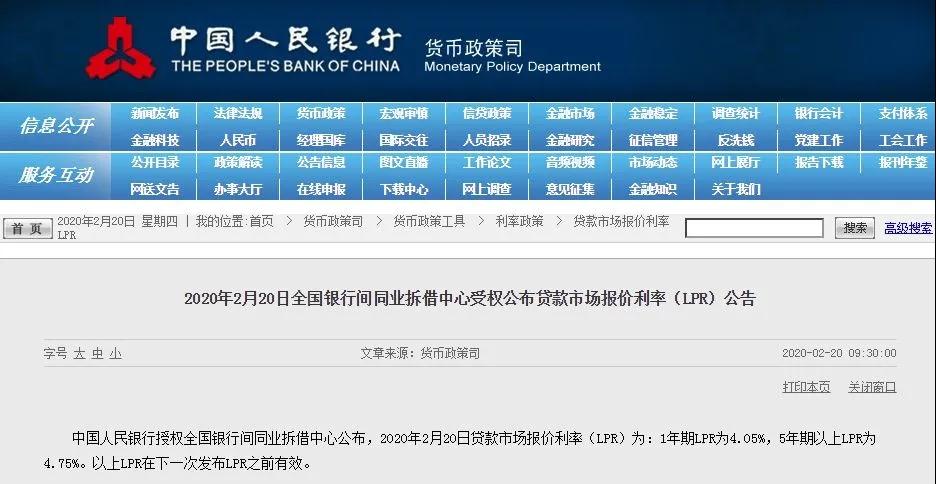The height and width of the screenshot is (484, 936).
Task: Open the 调查统计 menu item
Action: (x=735, y=113)
